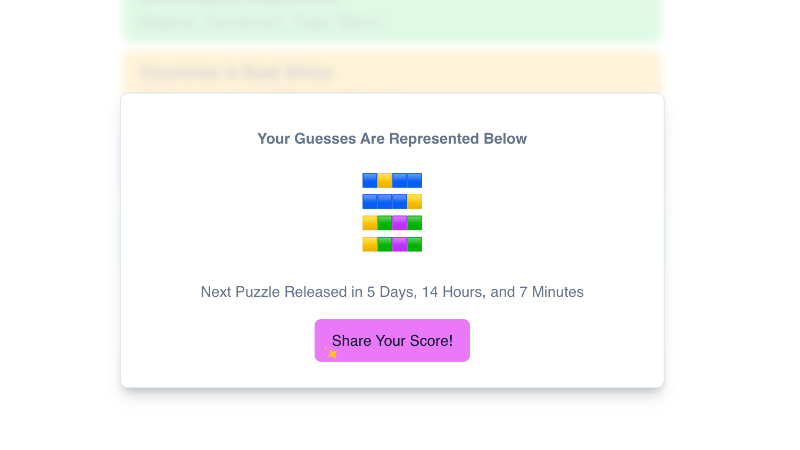Click the 'Your Guesses Are Represented Below' heading
Viewport: 800px width, 450px height.
click(392, 139)
